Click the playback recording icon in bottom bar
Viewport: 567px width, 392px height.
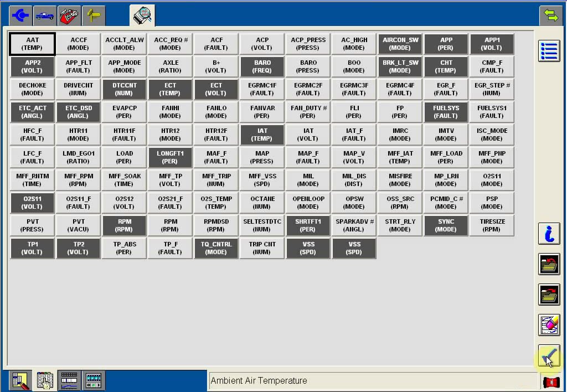click(94, 380)
